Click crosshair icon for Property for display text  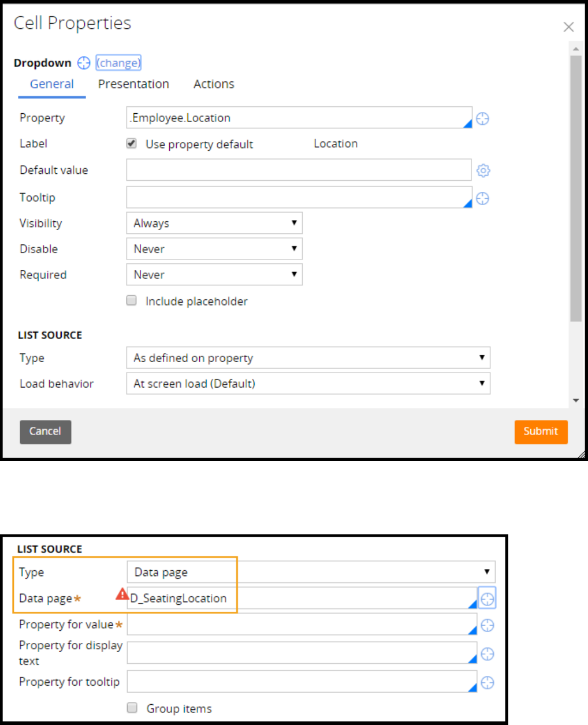tap(487, 653)
